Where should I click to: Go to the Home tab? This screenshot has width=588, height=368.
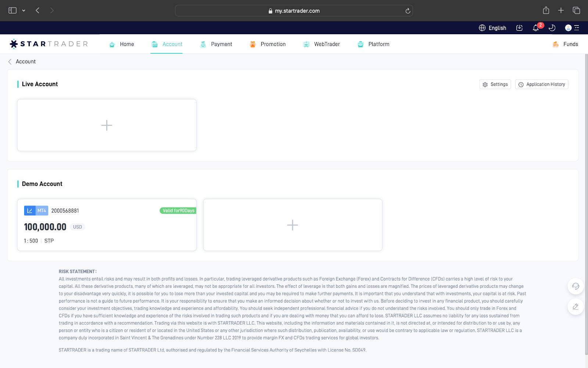point(122,44)
